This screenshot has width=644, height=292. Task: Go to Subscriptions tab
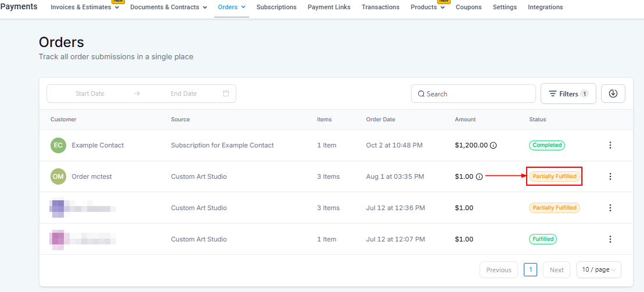point(276,7)
